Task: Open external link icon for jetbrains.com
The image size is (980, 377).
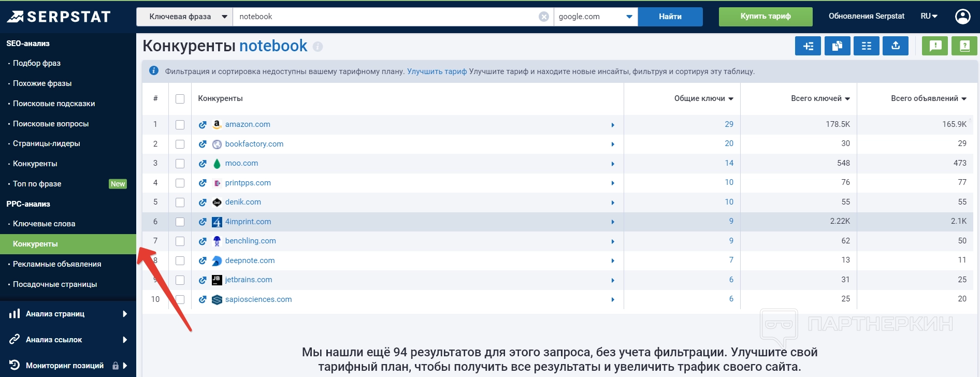Action: (203, 280)
